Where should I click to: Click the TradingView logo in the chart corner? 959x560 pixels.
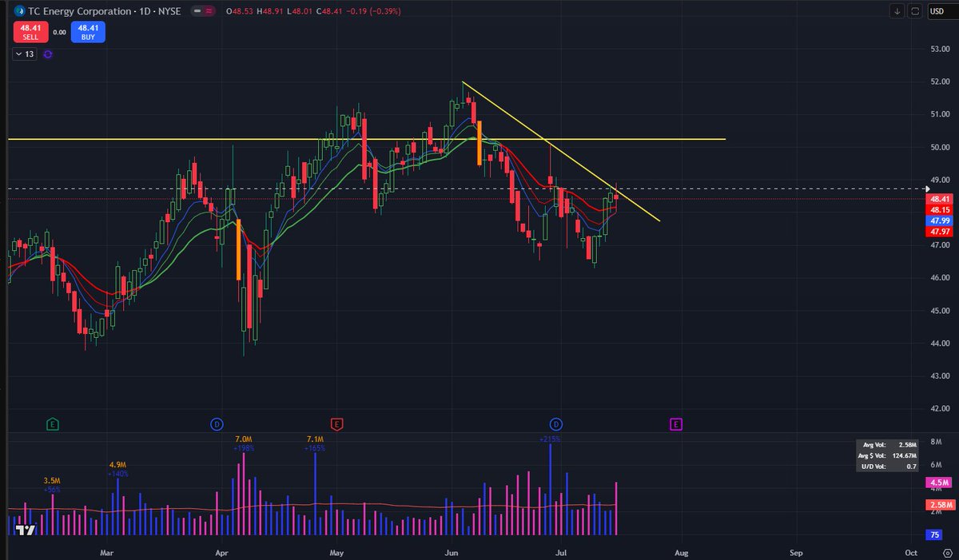[x=26, y=530]
